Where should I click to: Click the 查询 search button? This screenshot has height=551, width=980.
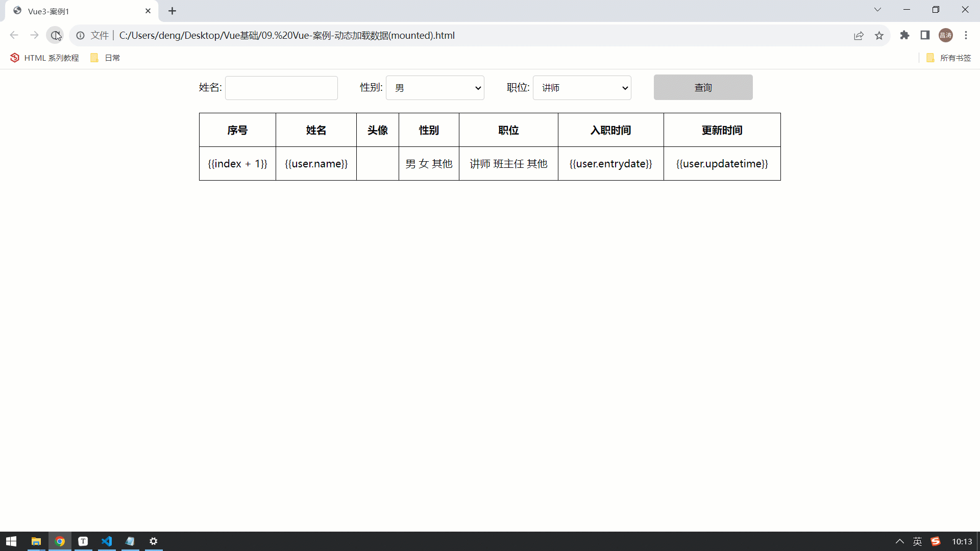[703, 87]
